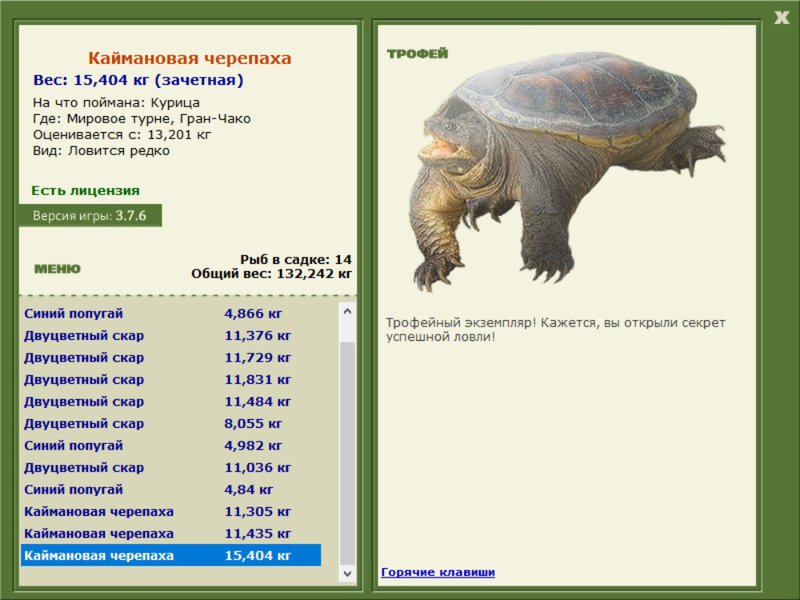Click the Версия игры: 3.7.6 badge
800x600 pixels.
(x=90, y=215)
